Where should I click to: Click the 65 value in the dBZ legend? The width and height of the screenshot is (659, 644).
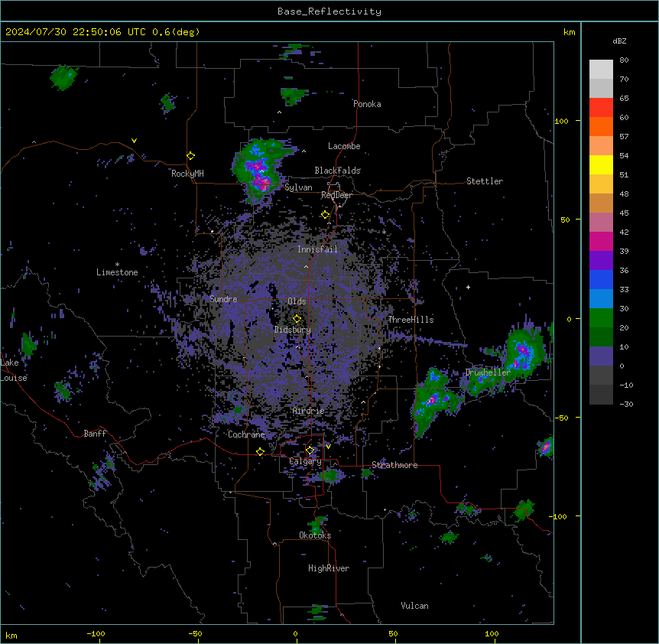click(624, 99)
